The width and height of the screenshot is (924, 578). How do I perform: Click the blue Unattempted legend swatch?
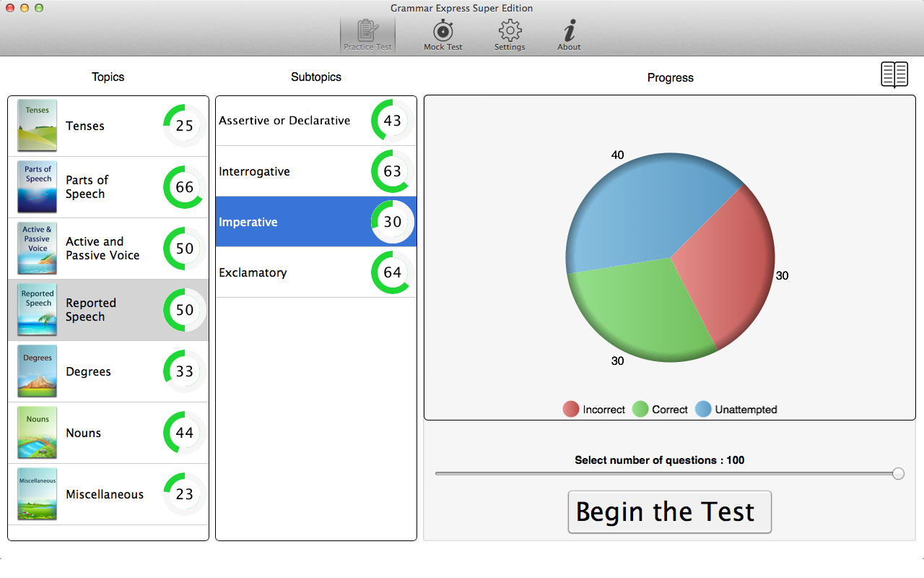(703, 410)
